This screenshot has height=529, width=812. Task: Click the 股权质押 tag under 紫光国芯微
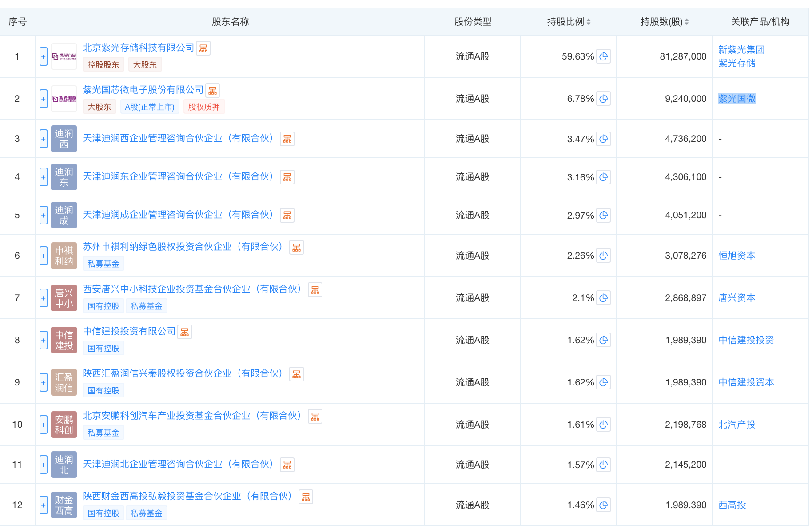[x=204, y=107]
